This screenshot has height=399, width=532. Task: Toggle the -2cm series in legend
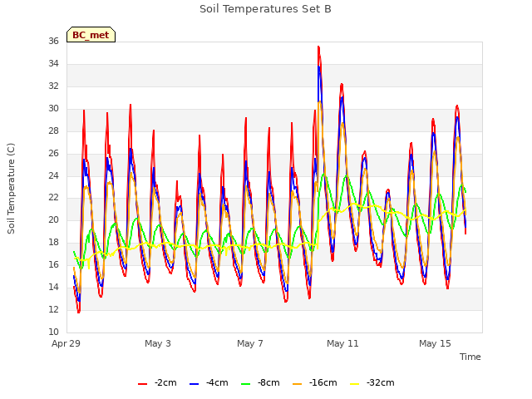[157, 382]
